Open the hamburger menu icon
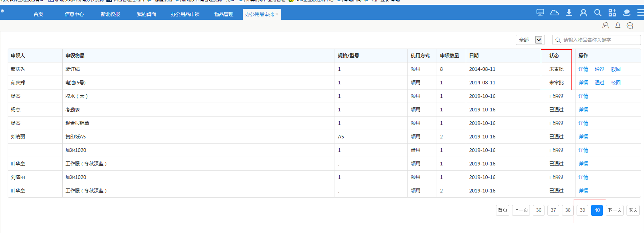This screenshot has width=644, height=233. point(640,13)
